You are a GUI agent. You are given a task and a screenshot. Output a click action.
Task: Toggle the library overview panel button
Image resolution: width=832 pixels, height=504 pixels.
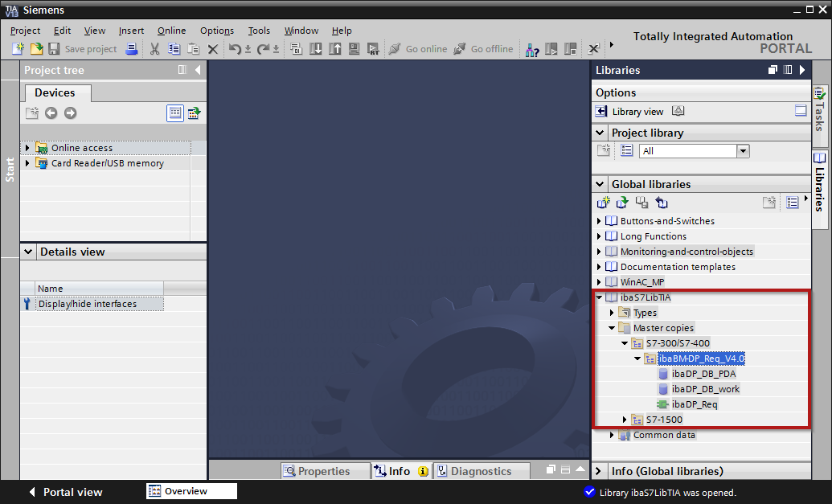pyautogui.click(x=800, y=111)
